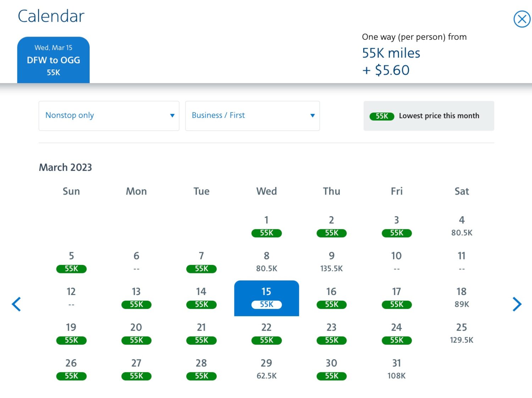532x398 pixels.
Task: Click the right arrow to view April
Action: (x=517, y=304)
